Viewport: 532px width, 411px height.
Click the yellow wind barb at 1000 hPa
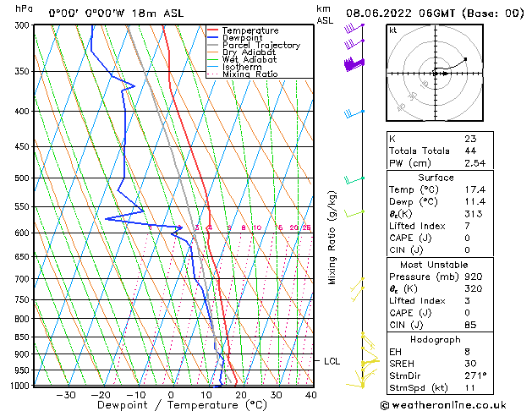355,386
